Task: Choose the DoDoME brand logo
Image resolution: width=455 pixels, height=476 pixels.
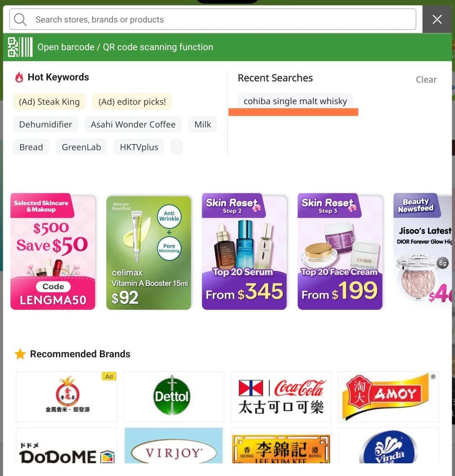Action: [66, 445]
